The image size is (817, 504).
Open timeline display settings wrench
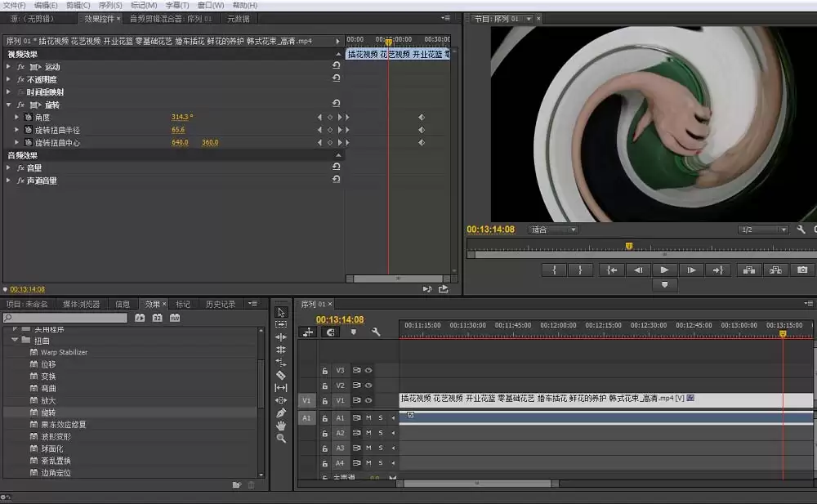click(376, 332)
